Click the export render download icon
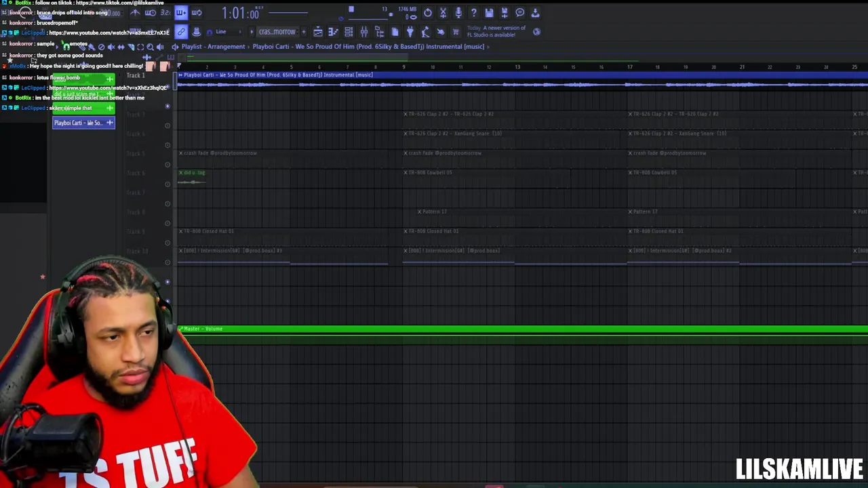This screenshot has width=868, height=488. pyautogui.click(x=535, y=13)
